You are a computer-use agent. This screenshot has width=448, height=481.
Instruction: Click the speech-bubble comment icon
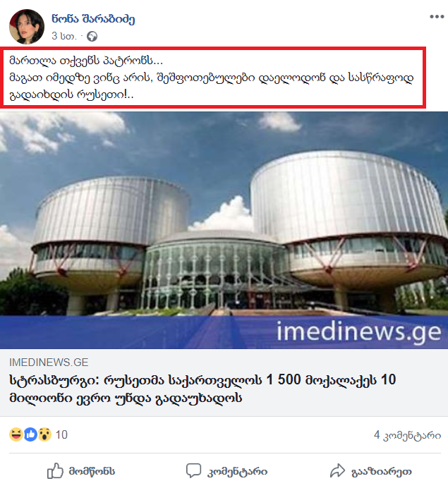[x=193, y=470]
